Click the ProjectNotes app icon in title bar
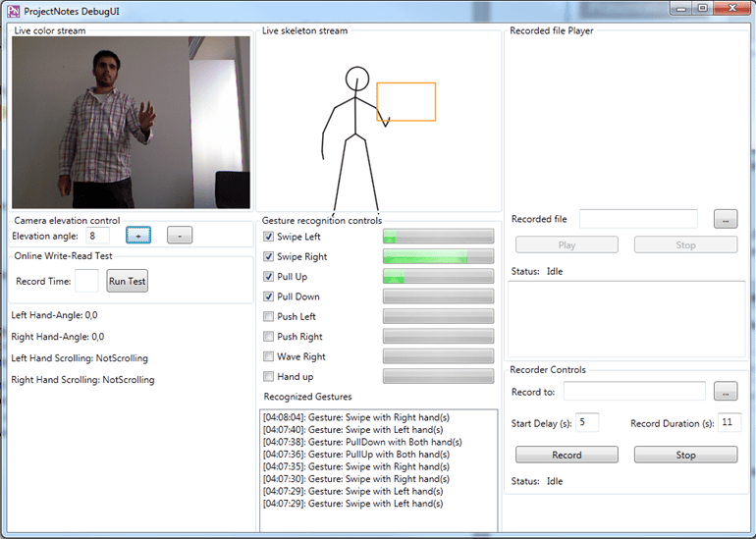This screenshot has height=539, width=756. [13, 8]
